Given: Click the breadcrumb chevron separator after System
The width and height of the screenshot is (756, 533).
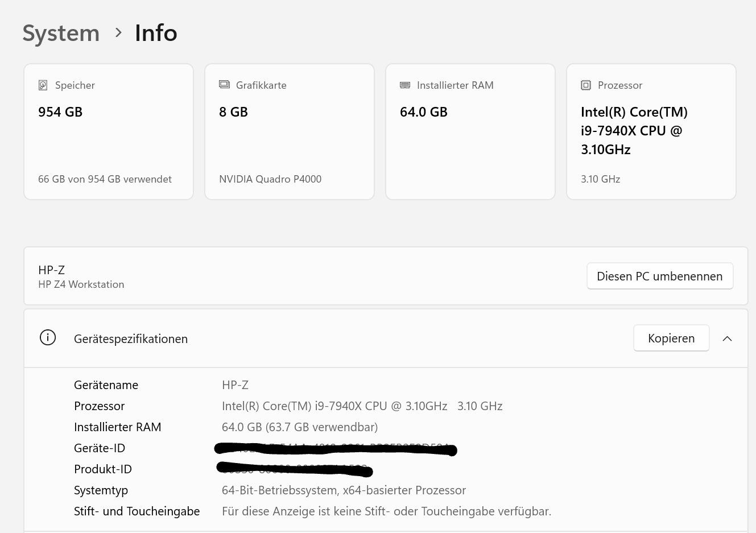Looking at the screenshot, I should pos(118,33).
